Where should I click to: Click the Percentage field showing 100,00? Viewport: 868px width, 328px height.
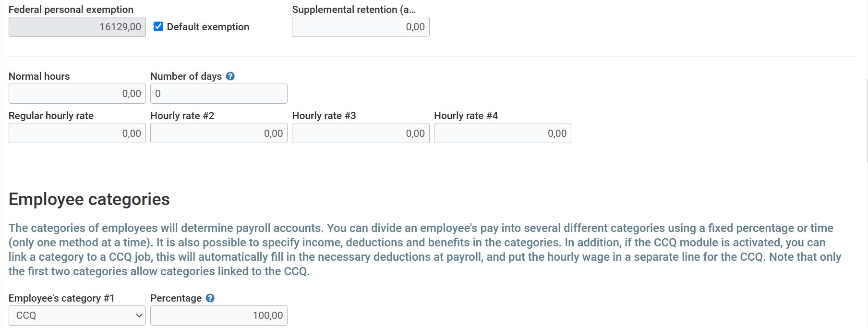(x=218, y=316)
